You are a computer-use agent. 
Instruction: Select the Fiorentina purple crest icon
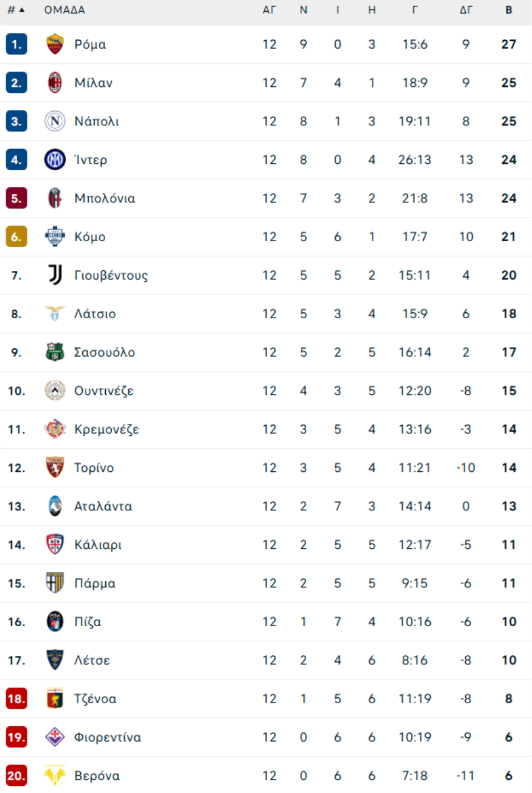(55, 737)
